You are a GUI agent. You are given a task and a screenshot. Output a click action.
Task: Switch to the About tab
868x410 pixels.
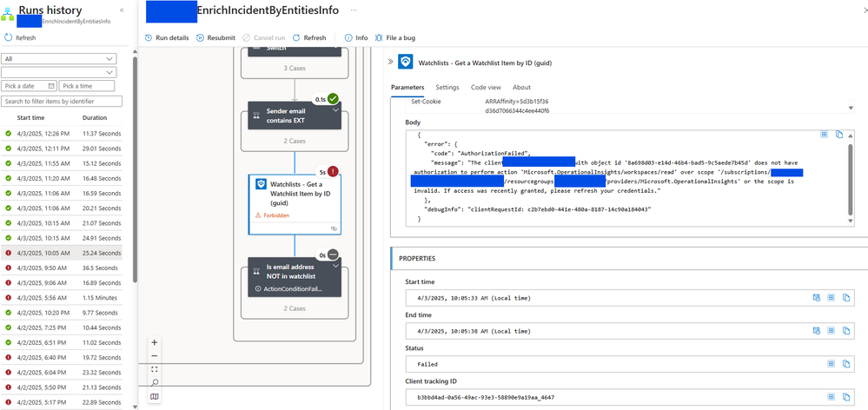[x=521, y=88]
